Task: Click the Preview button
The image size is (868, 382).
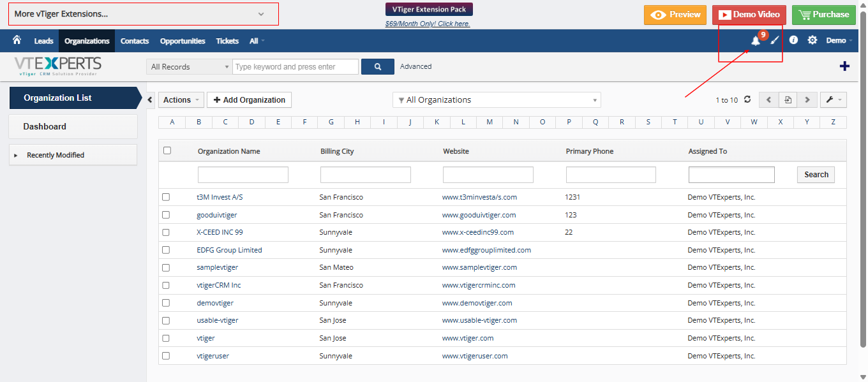Action: coord(675,14)
